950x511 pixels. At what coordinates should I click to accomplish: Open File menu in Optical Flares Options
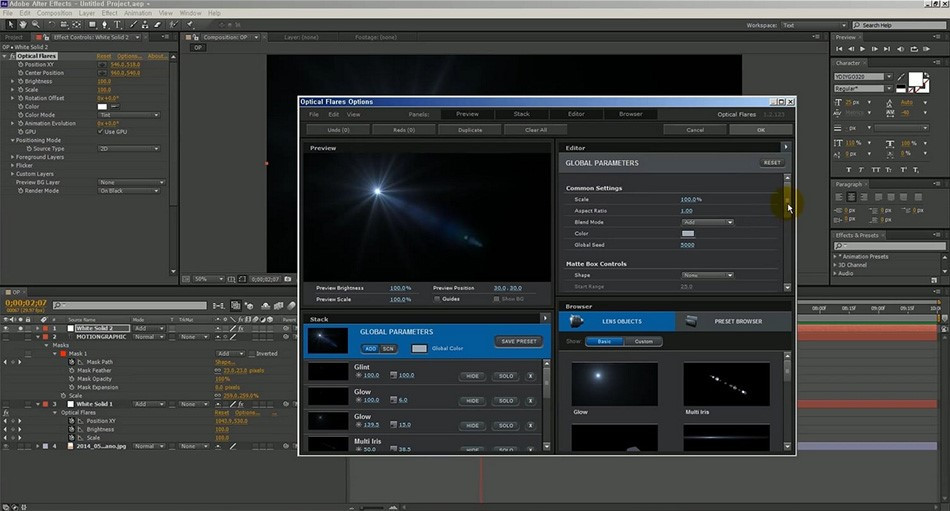coord(314,114)
